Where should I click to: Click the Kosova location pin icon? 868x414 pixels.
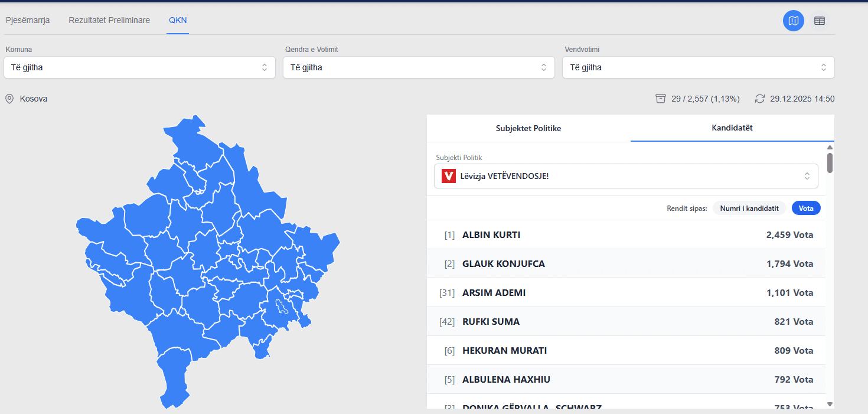tap(9, 99)
